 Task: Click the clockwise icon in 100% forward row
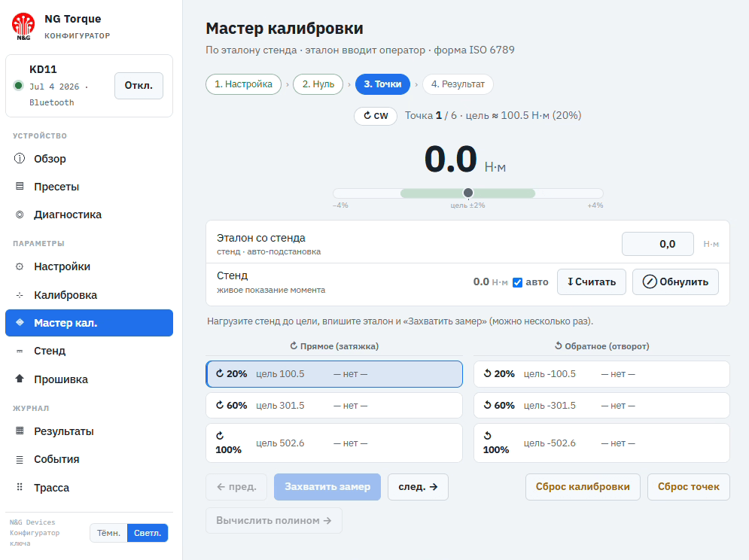(220, 435)
